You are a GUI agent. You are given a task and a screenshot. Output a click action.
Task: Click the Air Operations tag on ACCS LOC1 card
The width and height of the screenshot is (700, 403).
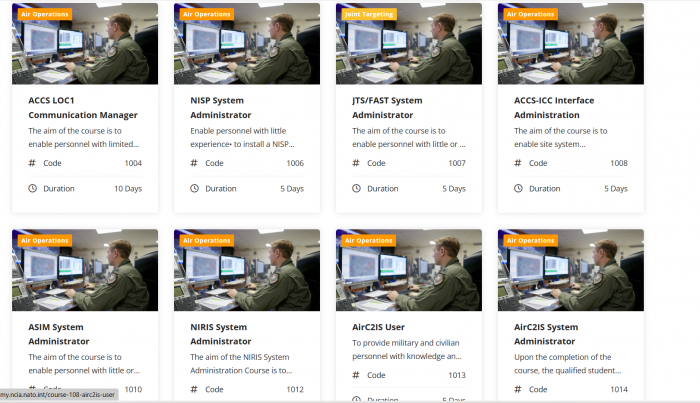tap(45, 14)
